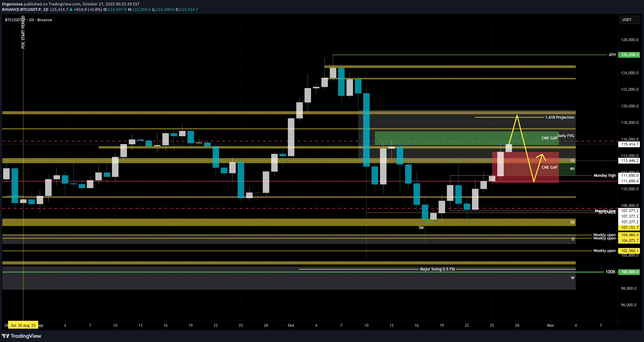Click the POC START PERIOD vertical label
Image resolution: width=644 pixels, height=342 pixels.
click(23, 32)
